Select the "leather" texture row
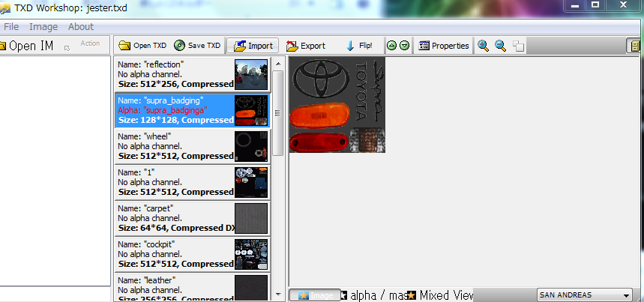644x302 pixels. 192,287
